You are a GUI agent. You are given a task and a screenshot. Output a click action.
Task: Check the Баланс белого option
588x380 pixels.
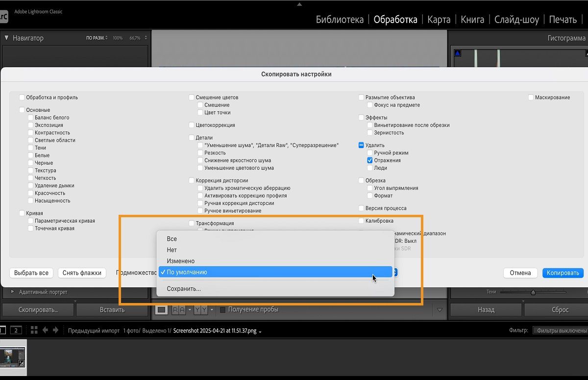pos(30,117)
